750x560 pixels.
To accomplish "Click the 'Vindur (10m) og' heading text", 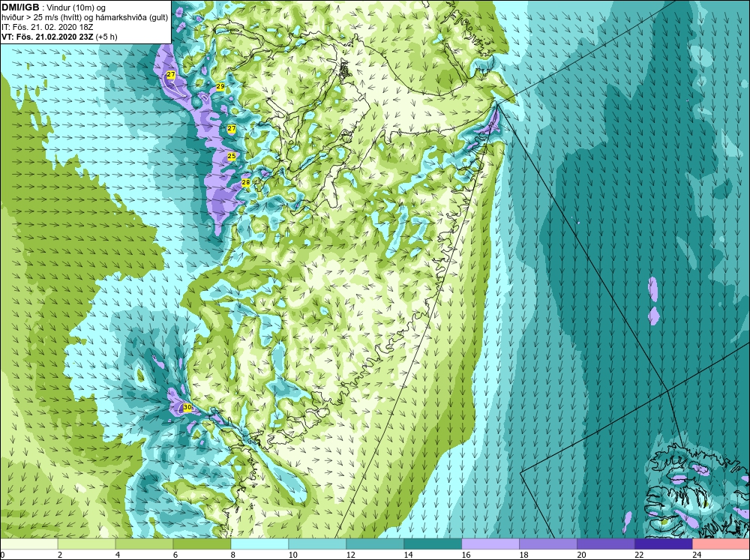I will (77, 8).
